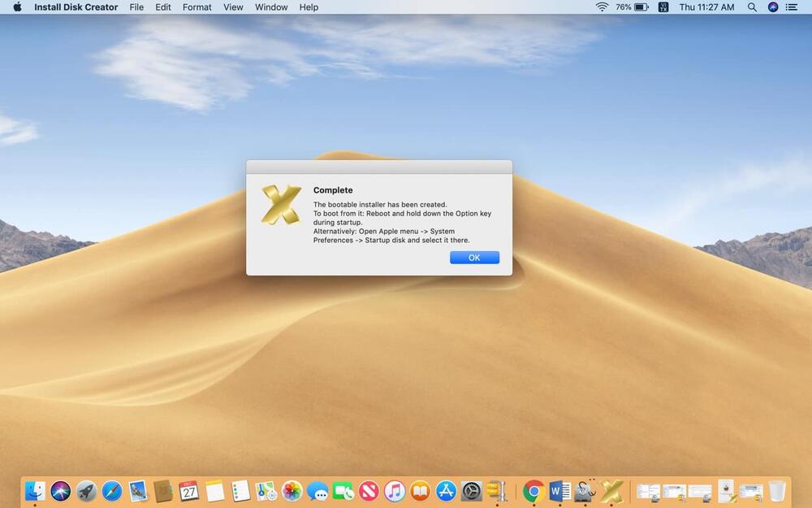Open the Format menu
Image resolution: width=812 pixels, height=508 pixels.
point(197,7)
